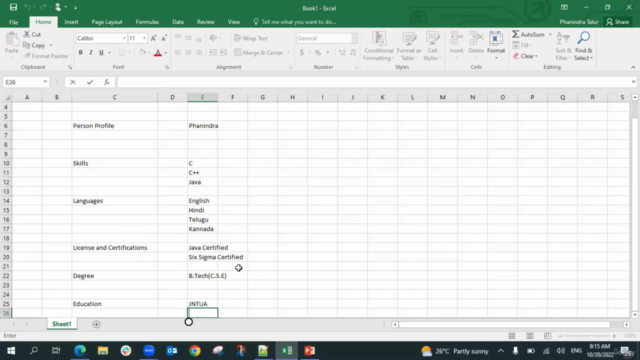Apply Accounting dollar number format
Image resolution: width=640 pixels, height=360 pixels.
(302, 53)
